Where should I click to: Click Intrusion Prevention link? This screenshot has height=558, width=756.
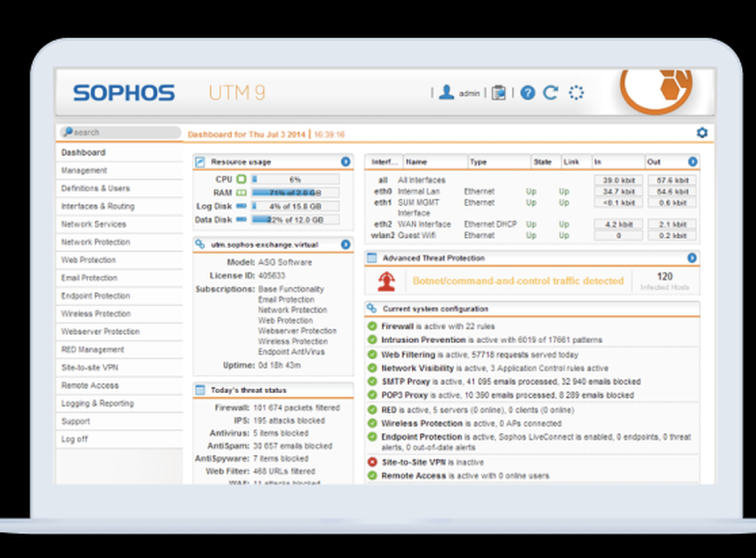click(x=423, y=340)
